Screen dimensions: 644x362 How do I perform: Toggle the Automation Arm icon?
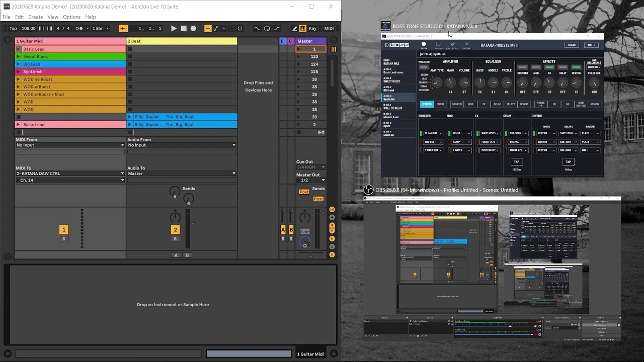tap(216, 29)
